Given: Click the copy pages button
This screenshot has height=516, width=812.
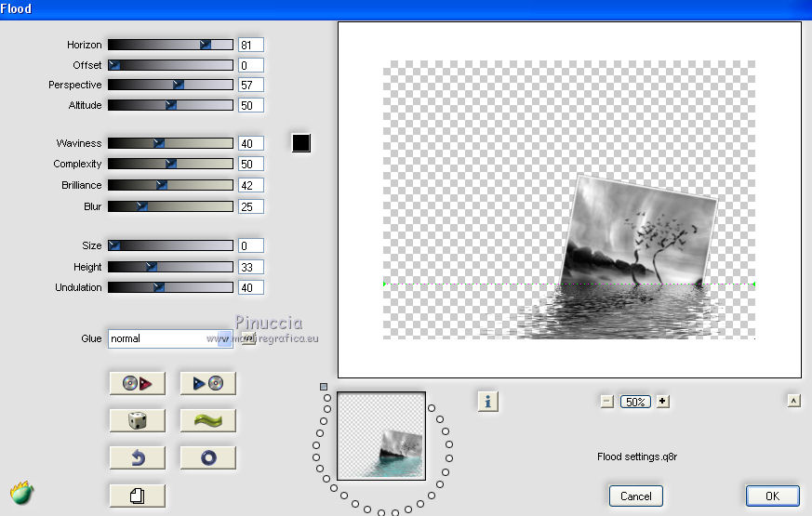Looking at the screenshot, I should [x=138, y=496].
